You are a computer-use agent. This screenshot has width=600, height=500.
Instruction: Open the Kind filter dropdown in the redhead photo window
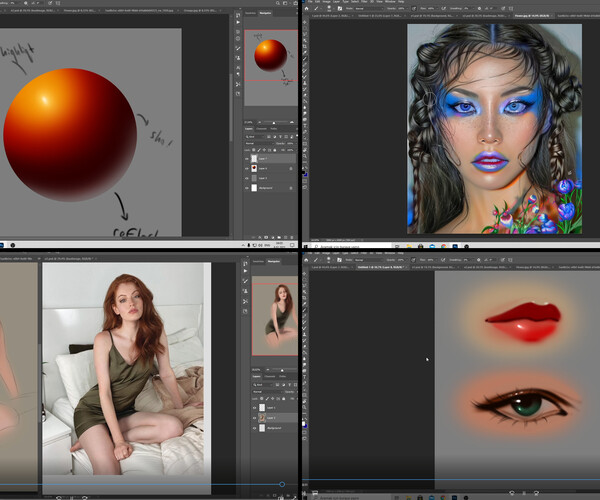pos(261,384)
